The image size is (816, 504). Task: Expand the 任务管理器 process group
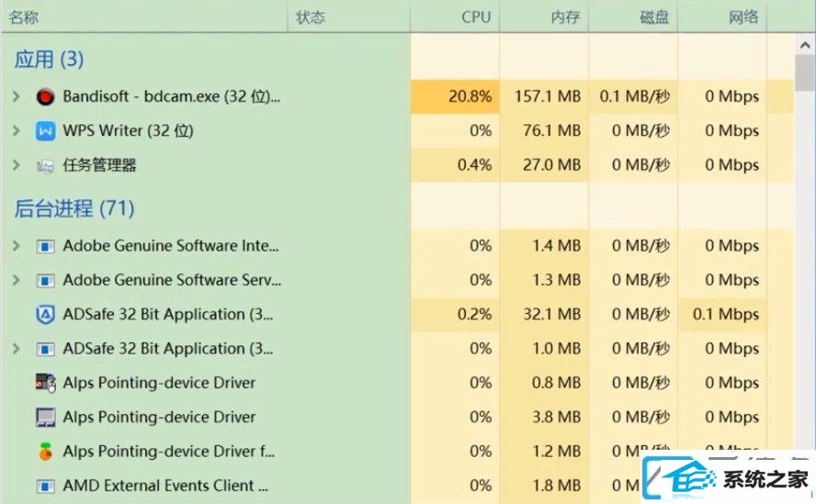tap(17, 165)
